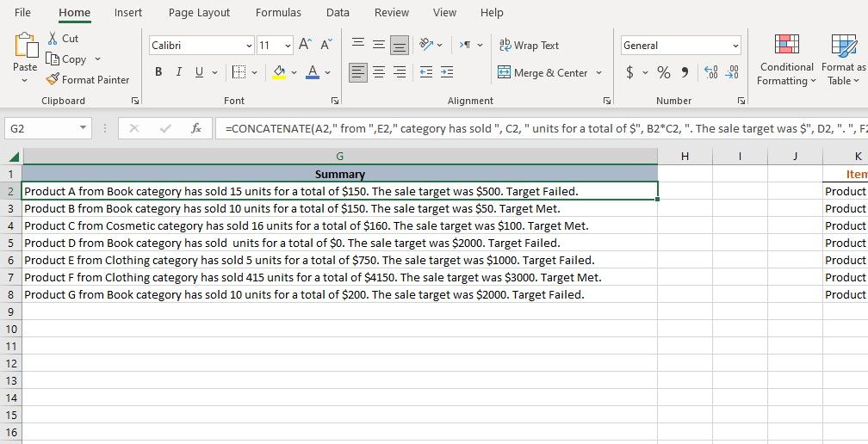The width and height of the screenshot is (868, 444).
Task: Switch to the Review tab
Action: point(392,12)
